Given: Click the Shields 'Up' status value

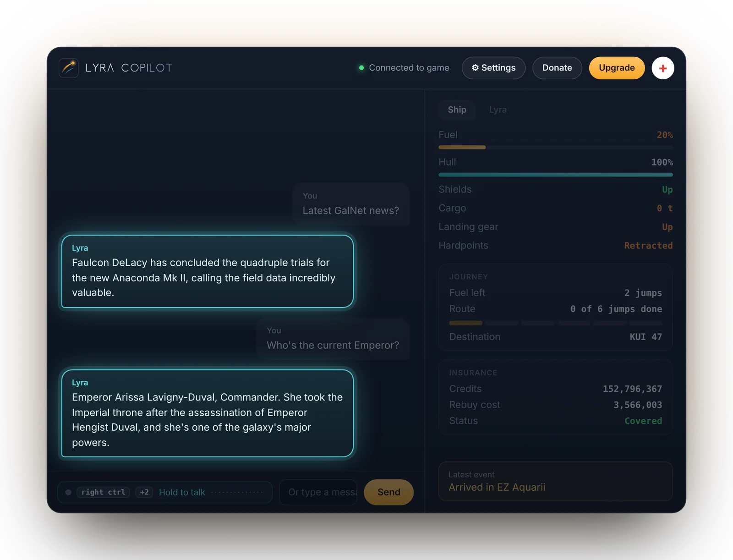Looking at the screenshot, I should click(667, 190).
